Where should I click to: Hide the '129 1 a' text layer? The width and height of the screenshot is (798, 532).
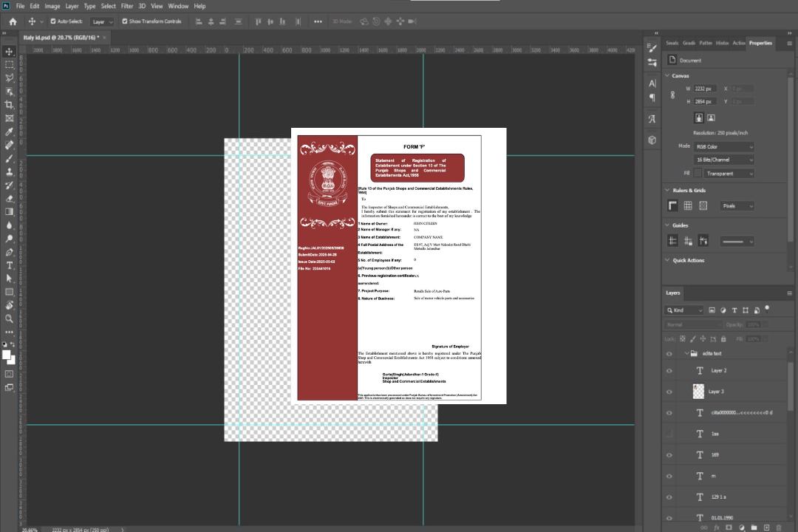click(x=669, y=497)
